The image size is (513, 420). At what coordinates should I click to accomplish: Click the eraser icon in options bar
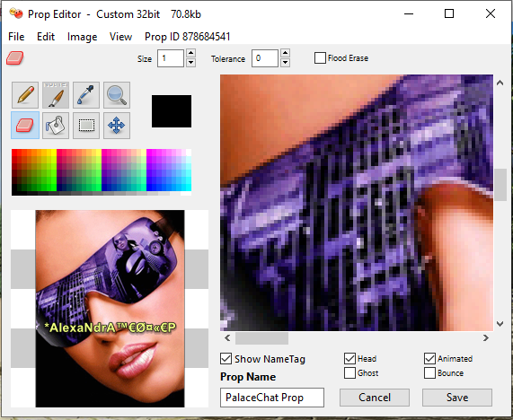[15, 58]
